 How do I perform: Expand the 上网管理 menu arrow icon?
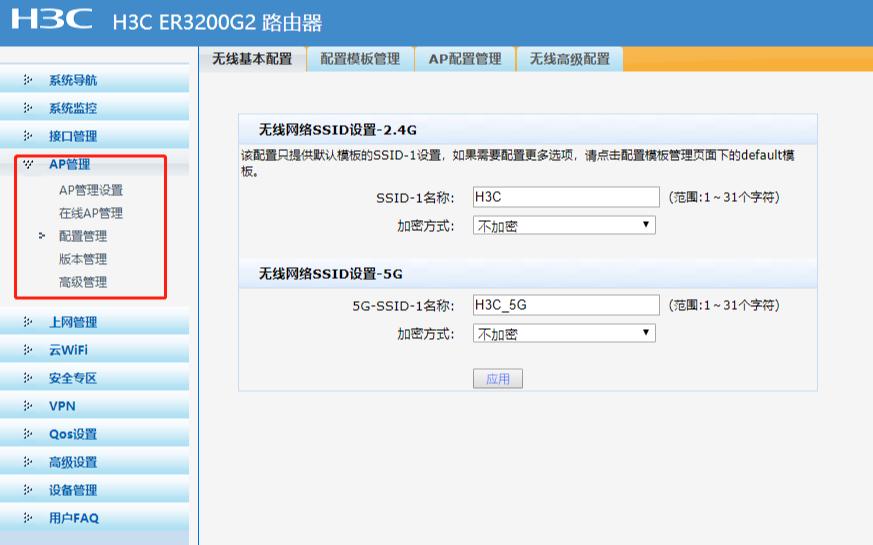pos(28,322)
